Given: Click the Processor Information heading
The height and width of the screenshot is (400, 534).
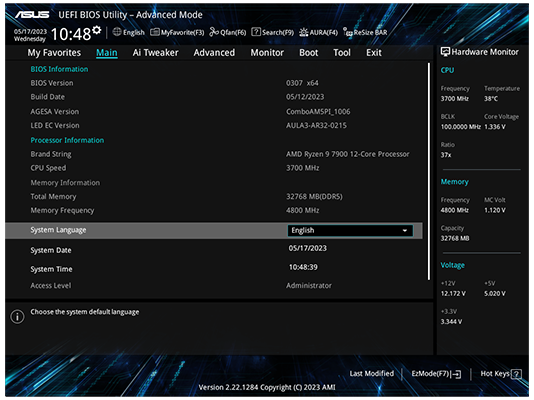Looking at the screenshot, I should click(67, 140).
